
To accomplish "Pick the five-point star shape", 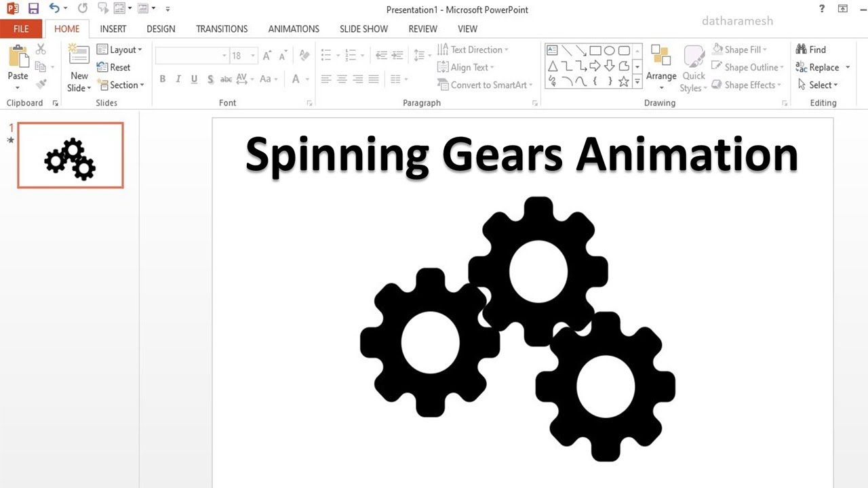I will point(624,81).
